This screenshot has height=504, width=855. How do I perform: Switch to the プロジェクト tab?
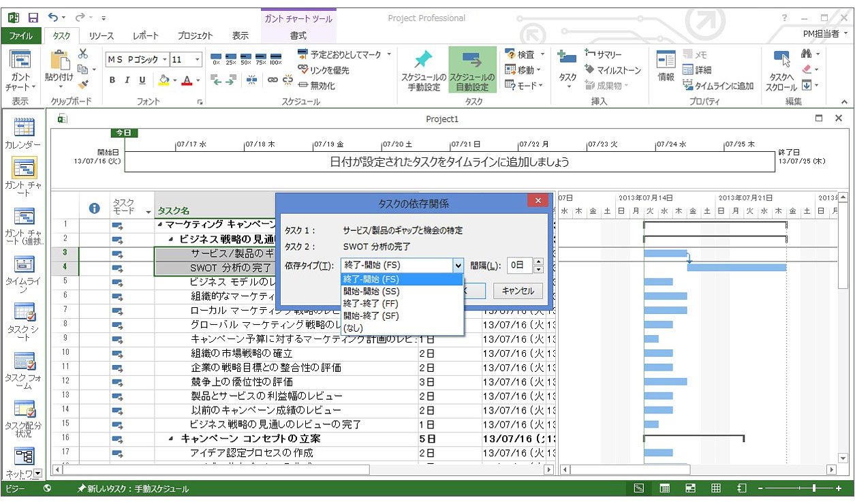click(195, 35)
